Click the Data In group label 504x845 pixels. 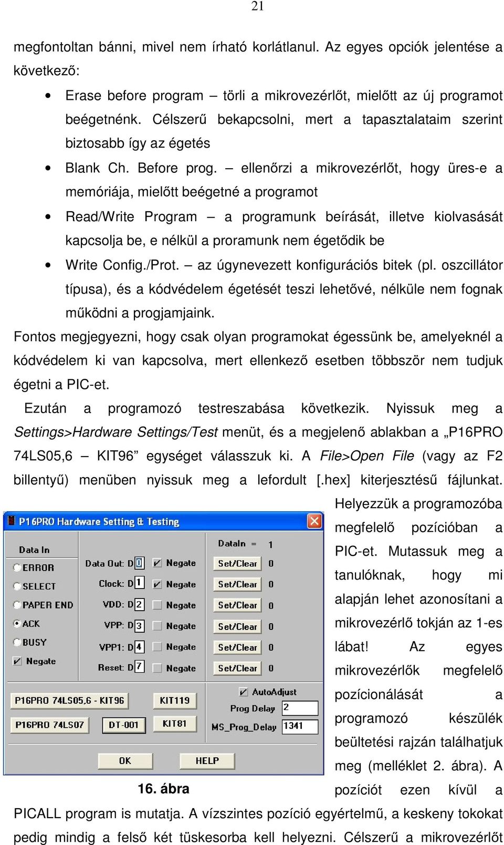(34, 550)
